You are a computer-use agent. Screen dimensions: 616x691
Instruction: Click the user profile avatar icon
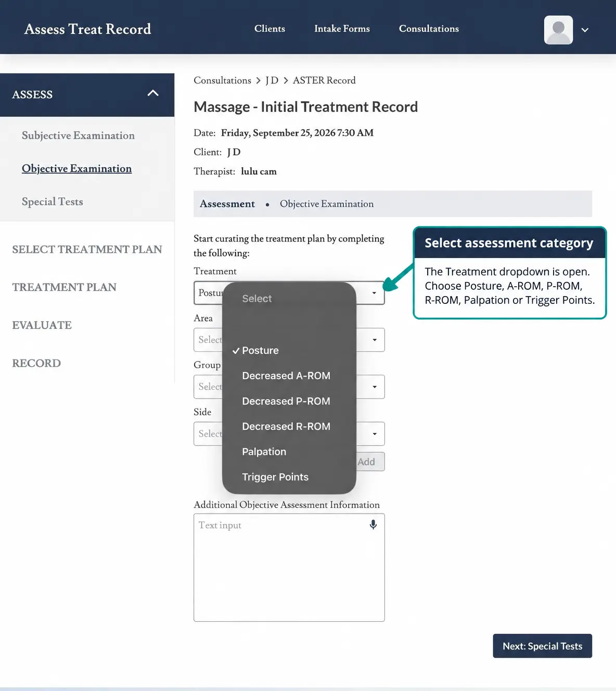click(x=558, y=30)
